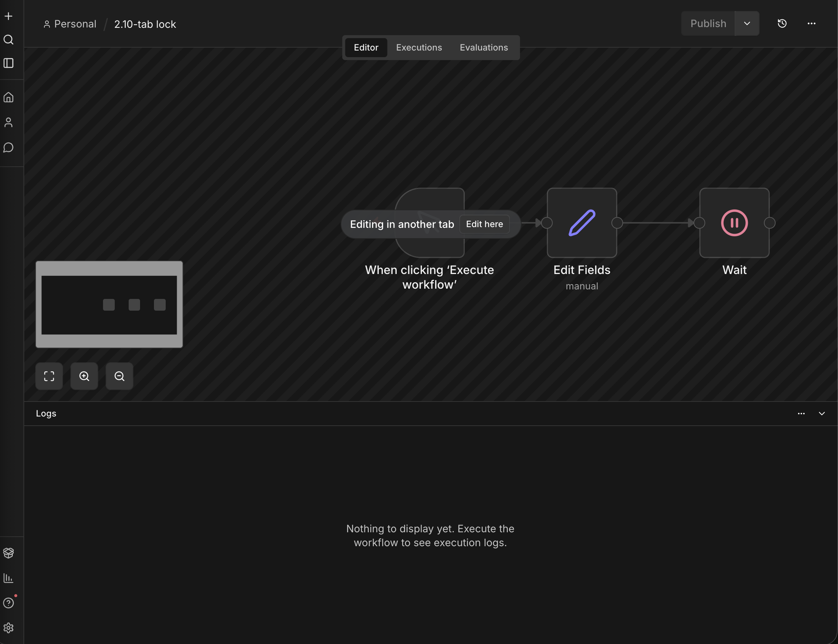Image resolution: width=838 pixels, height=644 pixels.
Task: Open the Settings page
Action: 8,628
